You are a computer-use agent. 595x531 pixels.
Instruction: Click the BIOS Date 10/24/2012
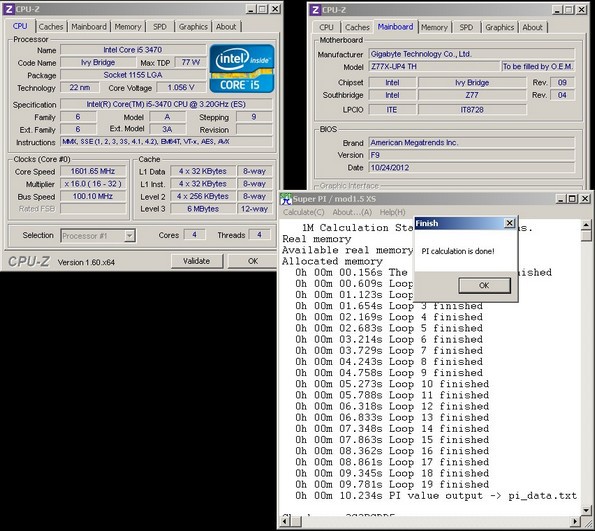click(x=472, y=167)
